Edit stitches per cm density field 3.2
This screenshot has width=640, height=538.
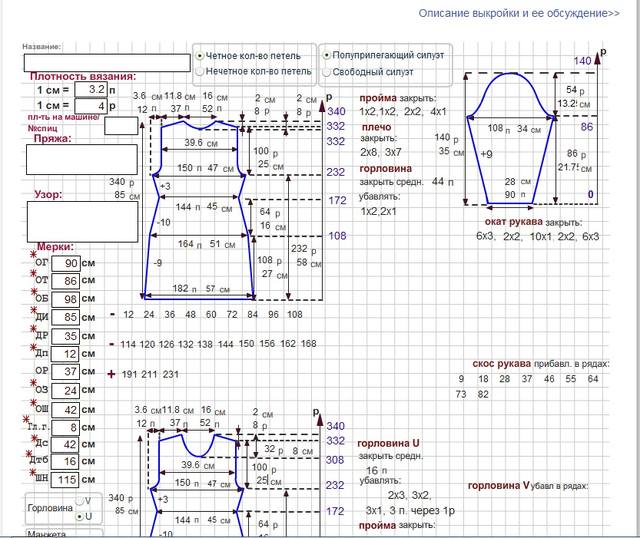[91, 89]
